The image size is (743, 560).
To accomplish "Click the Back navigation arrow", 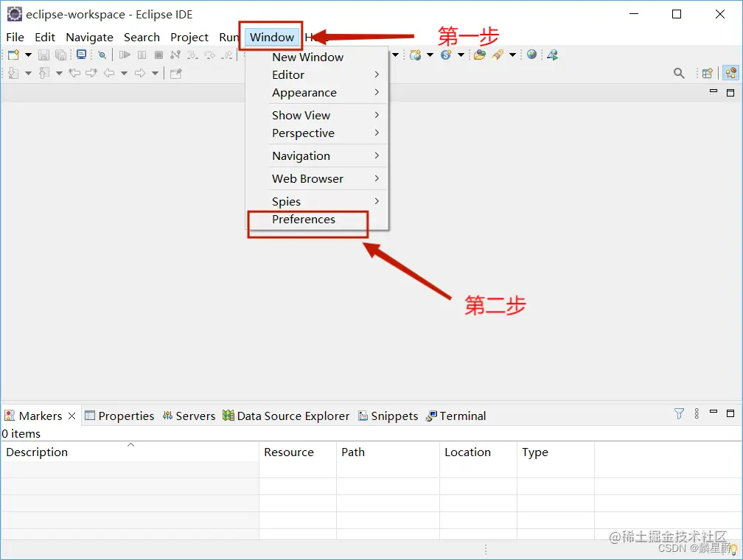I will point(109,73).
